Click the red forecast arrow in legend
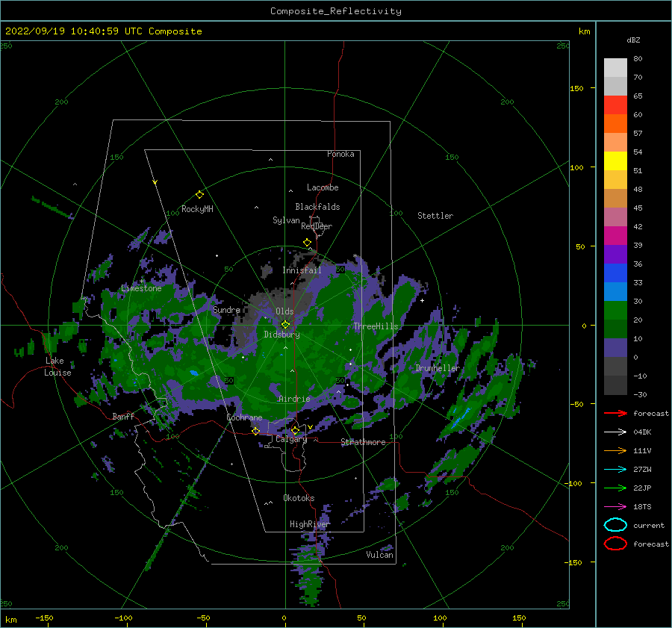This screenshot has height=628, width=672. pyautogui.click(x=615, y=413)
